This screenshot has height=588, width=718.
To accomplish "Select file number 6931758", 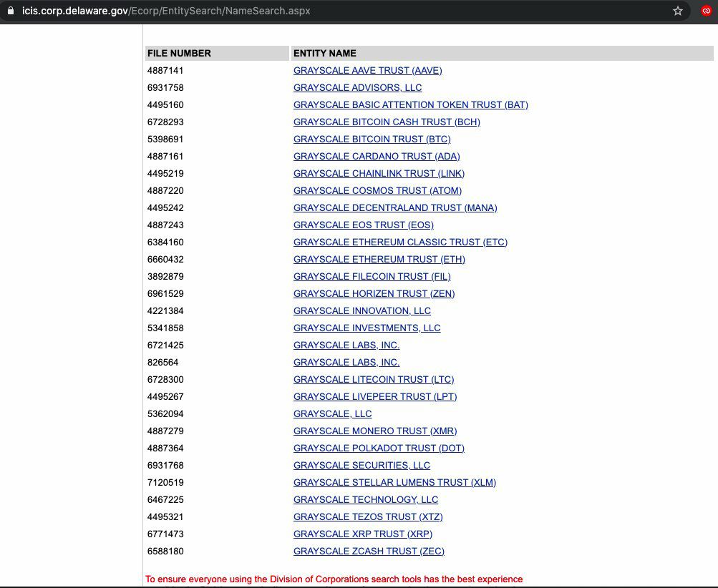I will tap(165, 87).
